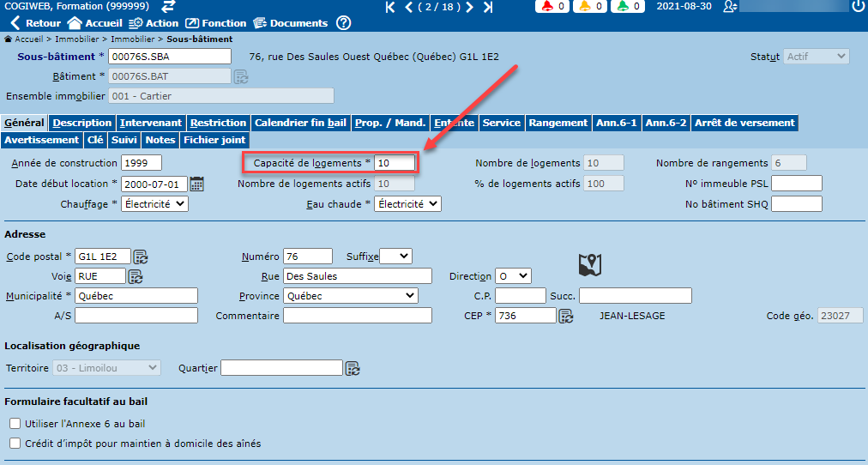Image resolution: width=868 pixels, height=465 pixels.
Task: Open the Eau chaude dropdown
Action: click(407, 204)
